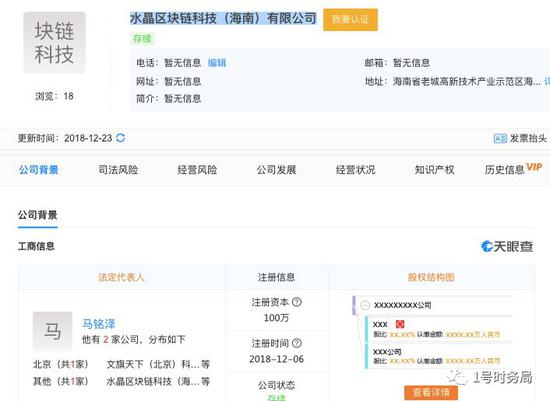550x401 pixels.
Task: Click the registration date 2018-12-06
Action: tap(276, 359)
